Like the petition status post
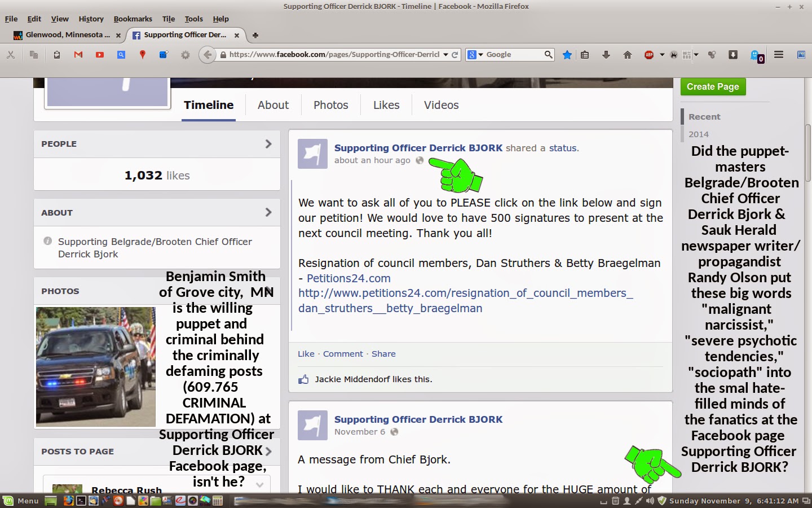The height and width of the screenshot is (508, 812). [x=306, y=354]
